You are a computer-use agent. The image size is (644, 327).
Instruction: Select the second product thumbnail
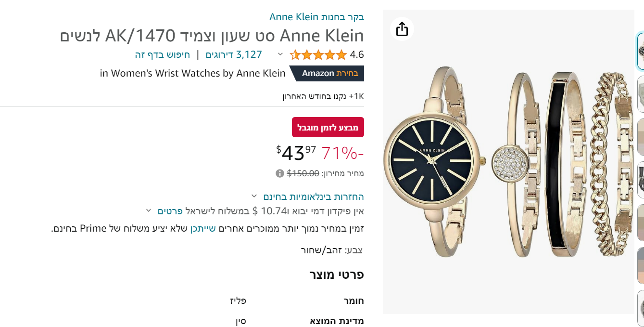641,96
